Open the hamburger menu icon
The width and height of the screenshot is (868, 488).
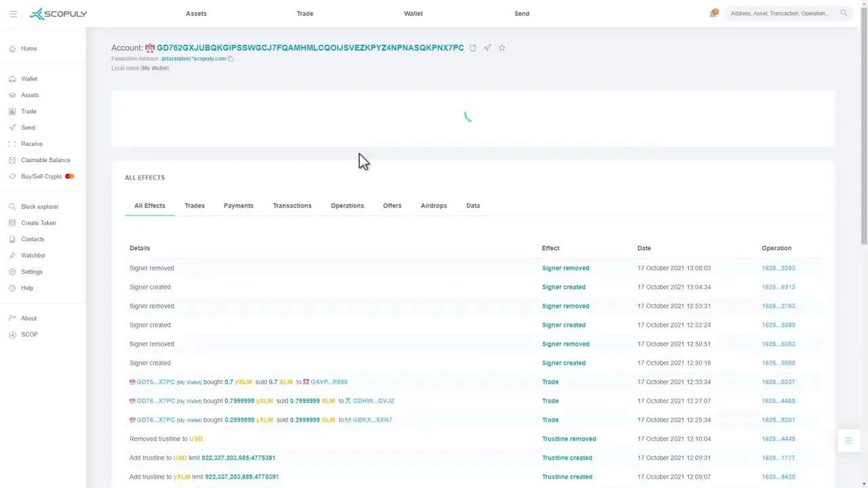tap(14, 14)
